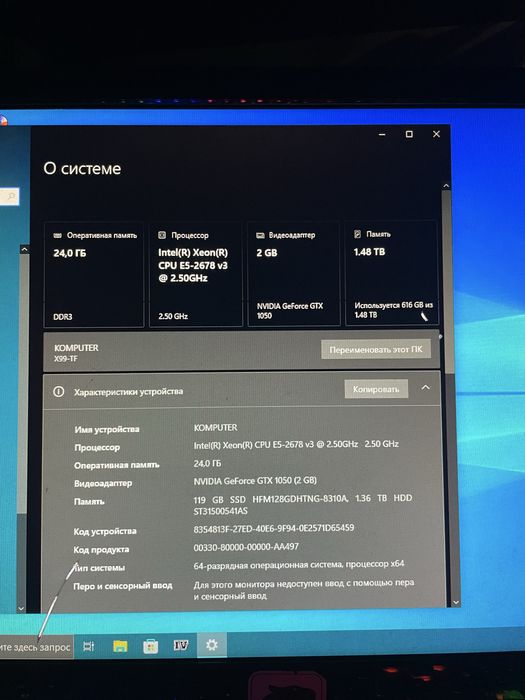Click the О системе heading
The height and width of the screenshot is (700, 525).
[82, 169]
